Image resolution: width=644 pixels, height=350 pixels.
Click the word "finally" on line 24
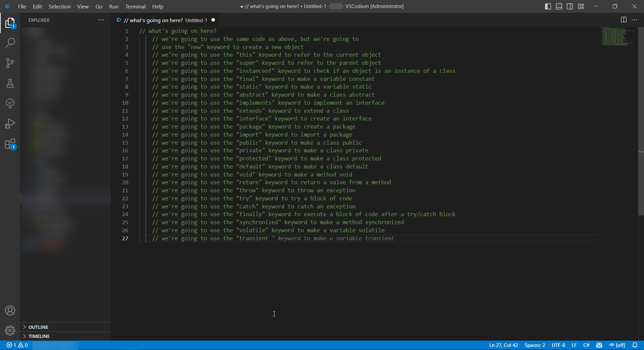pos(251,214)
